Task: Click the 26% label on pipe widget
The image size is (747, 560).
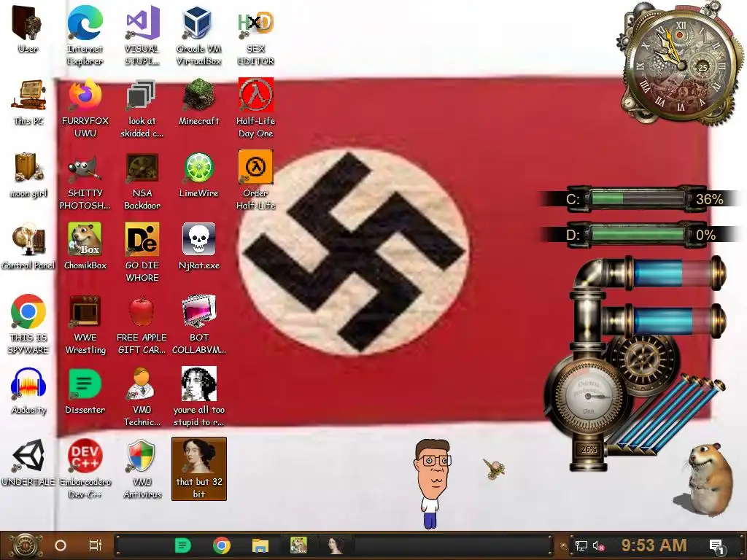Action: point(589,449)
